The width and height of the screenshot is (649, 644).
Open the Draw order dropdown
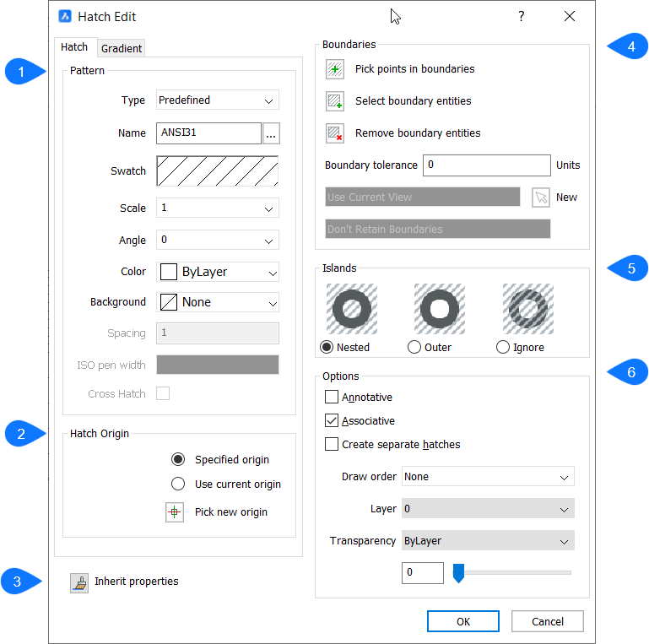tap(488, 477)
